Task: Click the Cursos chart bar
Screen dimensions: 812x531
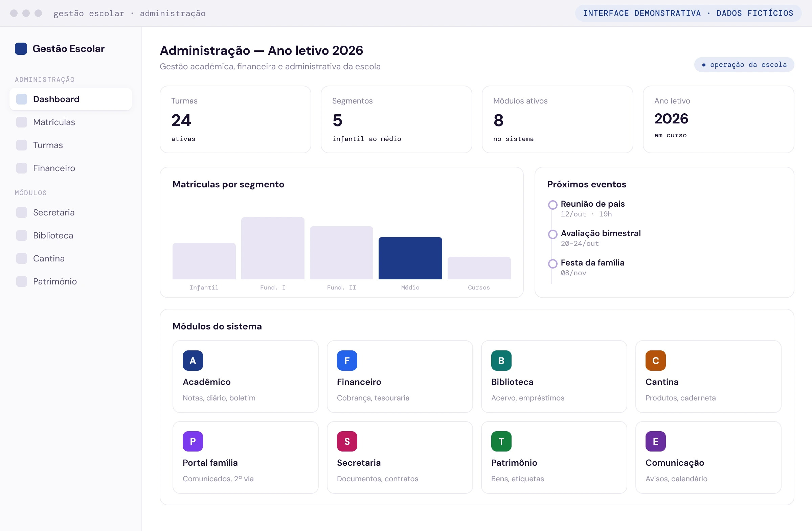Action: coord(479,268)
